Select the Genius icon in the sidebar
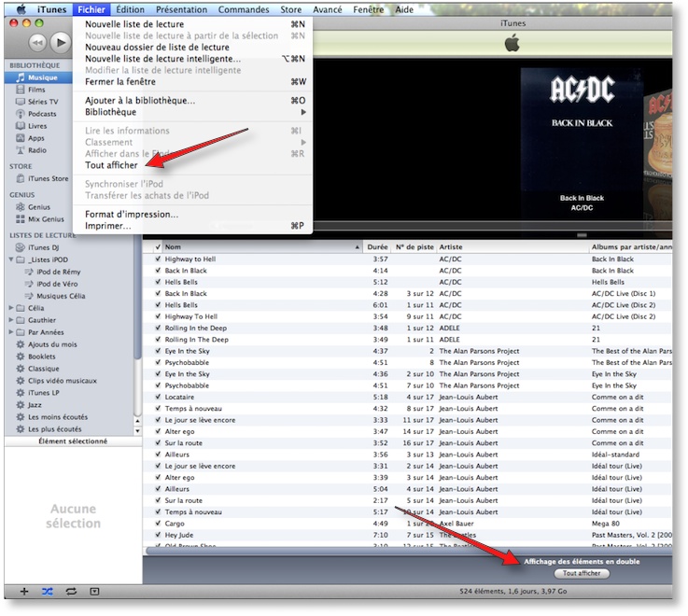 coord(21,207)
